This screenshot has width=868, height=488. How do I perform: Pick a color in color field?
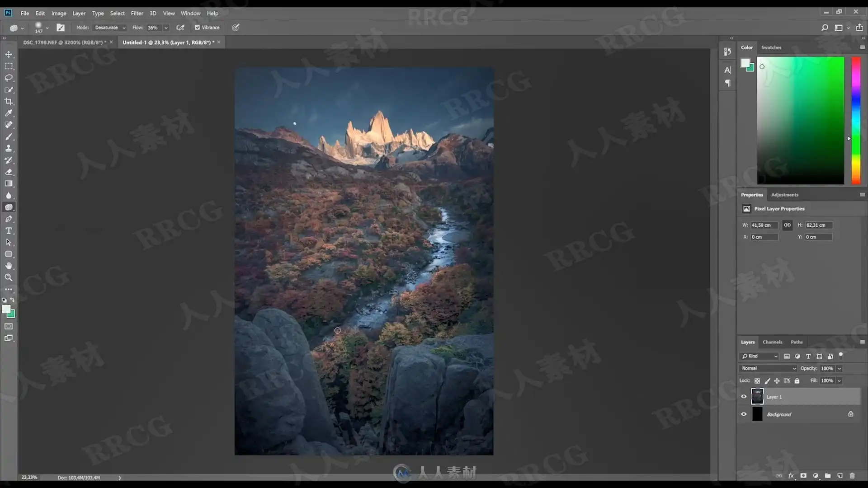[x=800, y=120]
